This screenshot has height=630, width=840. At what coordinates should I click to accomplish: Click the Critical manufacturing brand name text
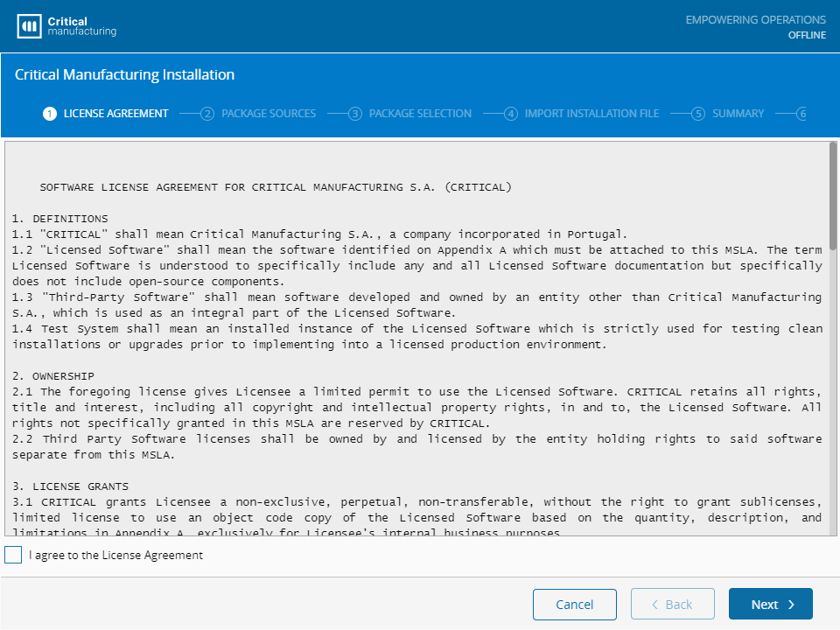81,26
